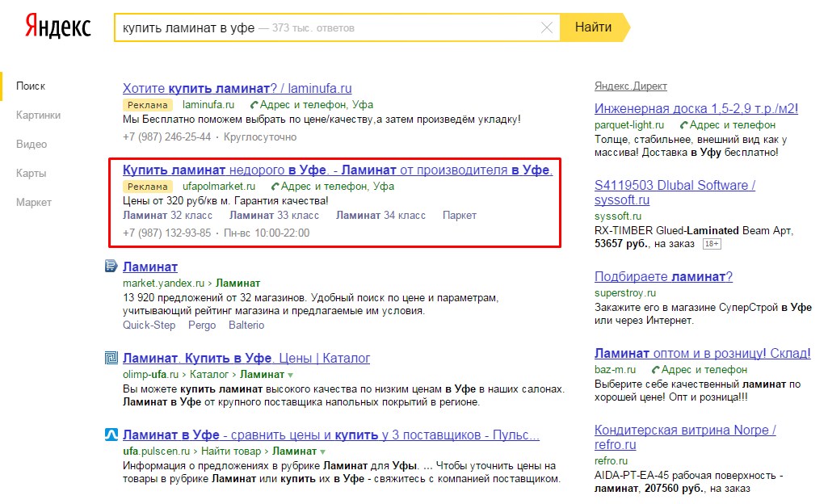Click phone icon beside baz-m.ru 'Адрес и телефон'
The width and height of the screenshot is (828, 504).
click(x=656, y=370)
